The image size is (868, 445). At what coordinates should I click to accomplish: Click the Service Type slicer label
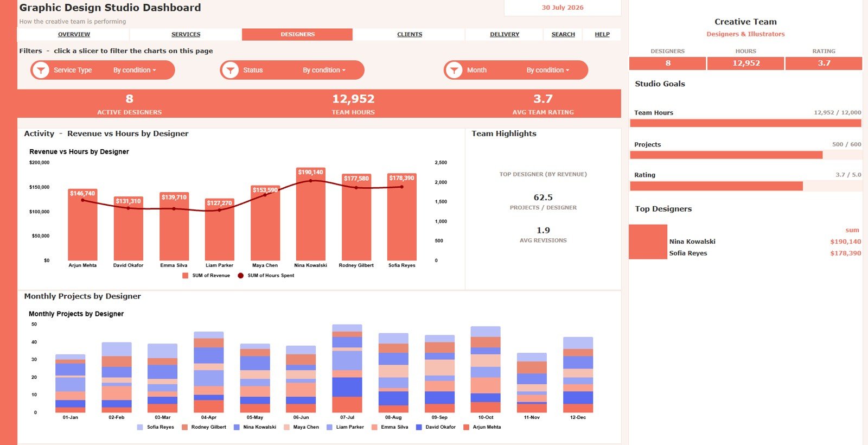pyautogui.click(x=73, y=70)
